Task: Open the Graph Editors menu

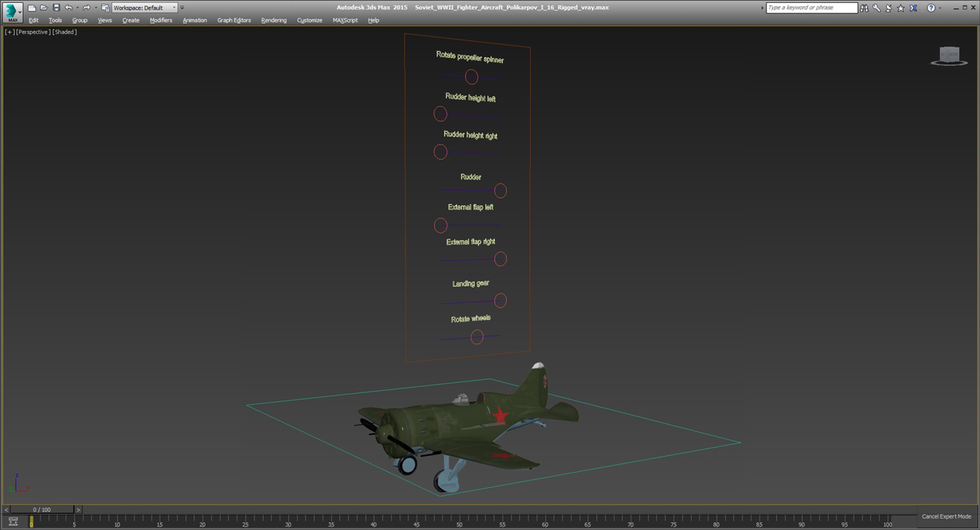Action: coord(234,20)
